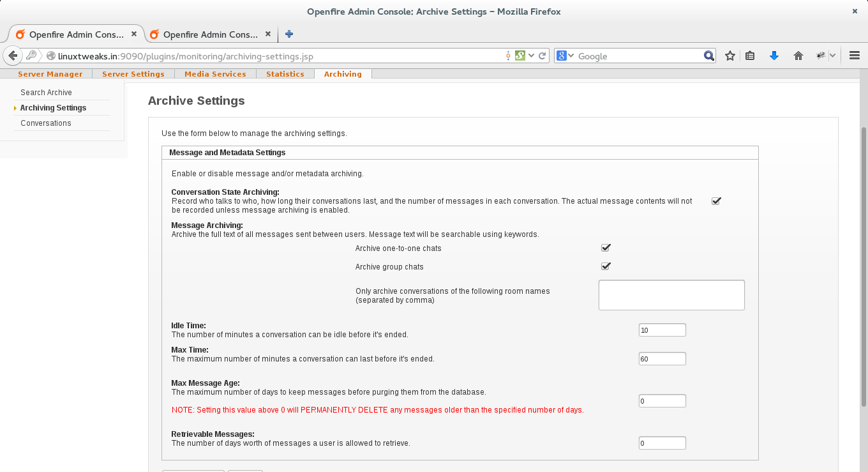Click the Openfire flame favicon on first tab
This screenshot has width=868, height=472.
(x=20, y=34)
